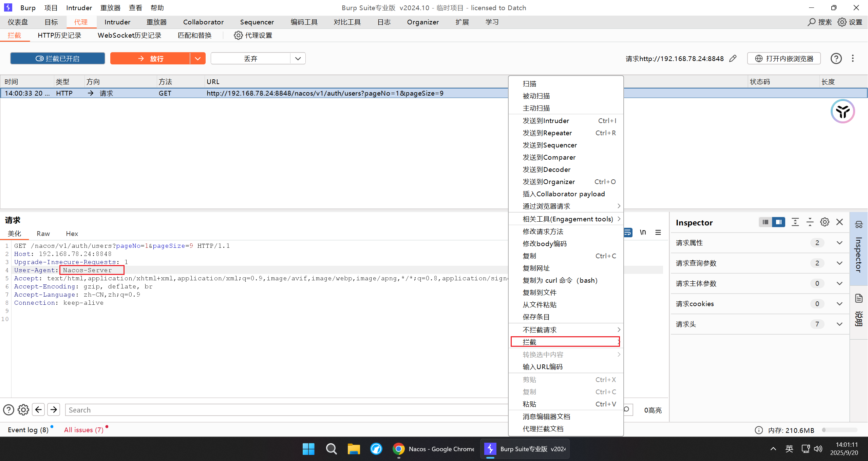The image size is (868, 461).
Task: Click help icon beside the search bar
Action: pyautogui.click(x=8, y=410)
